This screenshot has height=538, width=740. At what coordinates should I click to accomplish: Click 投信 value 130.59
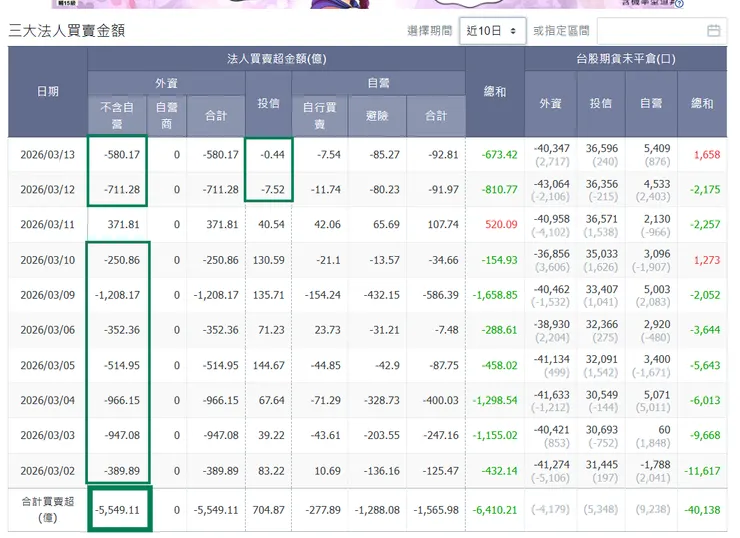point(269,260)
